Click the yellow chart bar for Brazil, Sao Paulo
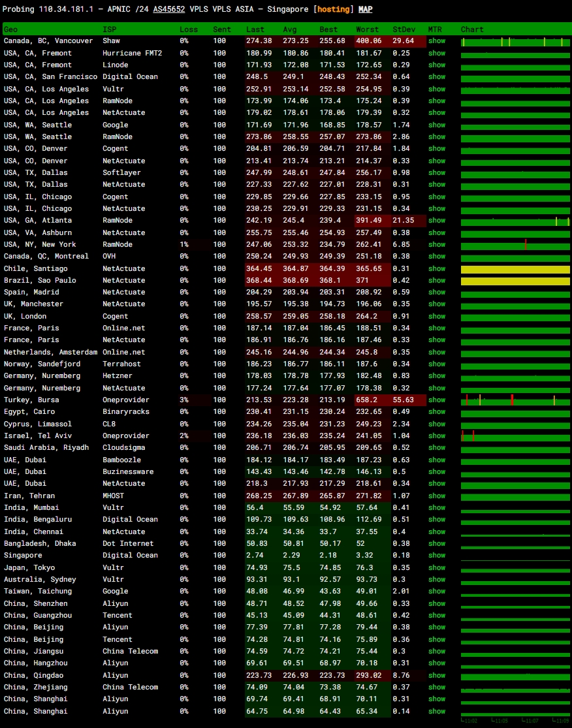The width and height of the screenshot is (572, 728). click(515, 281)
